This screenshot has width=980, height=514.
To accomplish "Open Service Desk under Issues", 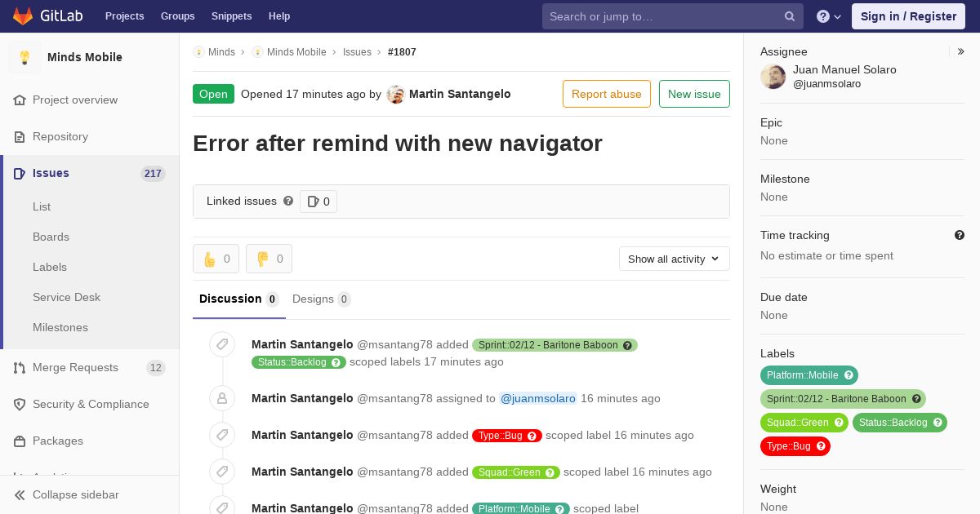I will point(66,297).
